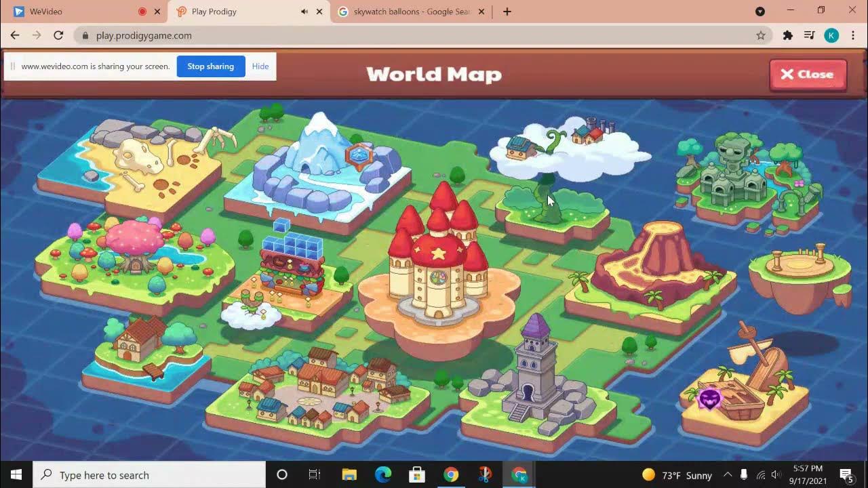Go to the pink tree mushroom forest
Image resolution: width=868 pixels, height=488 pixels.
point(134,264)
